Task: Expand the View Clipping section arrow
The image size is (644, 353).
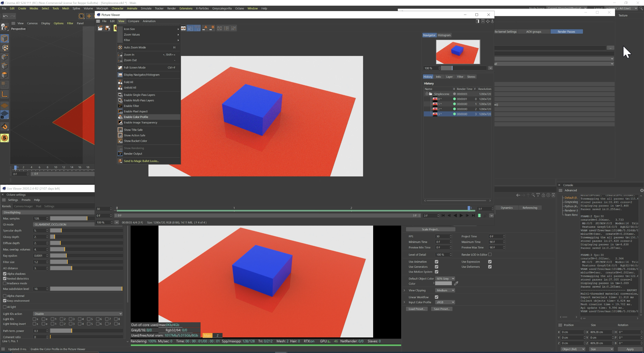Action: 405,290
